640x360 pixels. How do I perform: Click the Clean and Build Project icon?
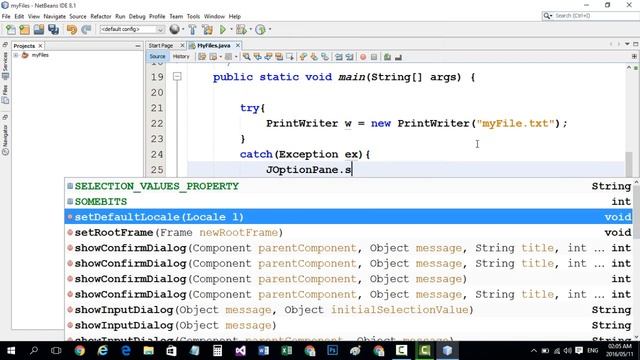pos(207,29)
